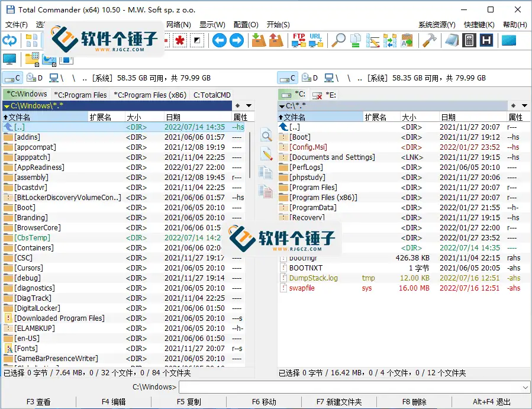This screenshot has height=409, width=532.
Task: Click the magnifier icon in middle vertical bar
Action: (266, 136)
